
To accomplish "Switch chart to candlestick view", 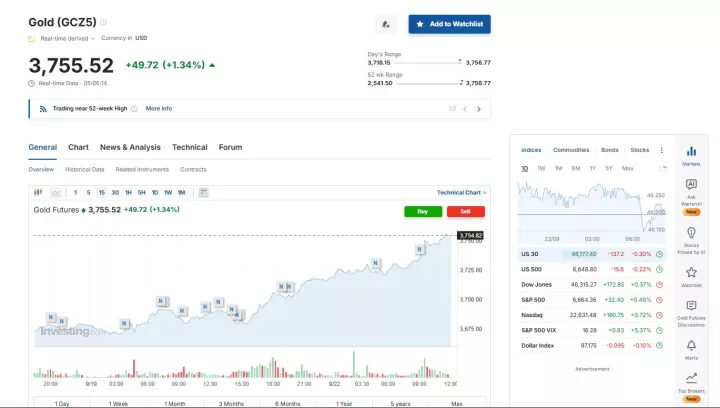I will click(38, 192).
